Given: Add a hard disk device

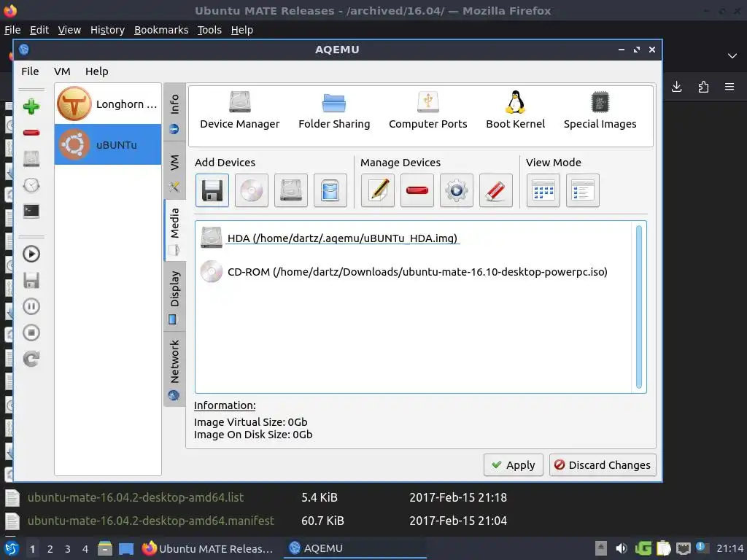Looking at the screenshot, I should click(x=290, y=190).
